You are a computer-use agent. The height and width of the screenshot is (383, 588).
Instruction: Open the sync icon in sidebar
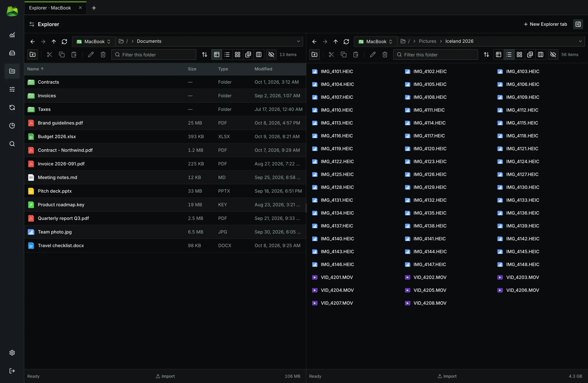pos(12,107)
